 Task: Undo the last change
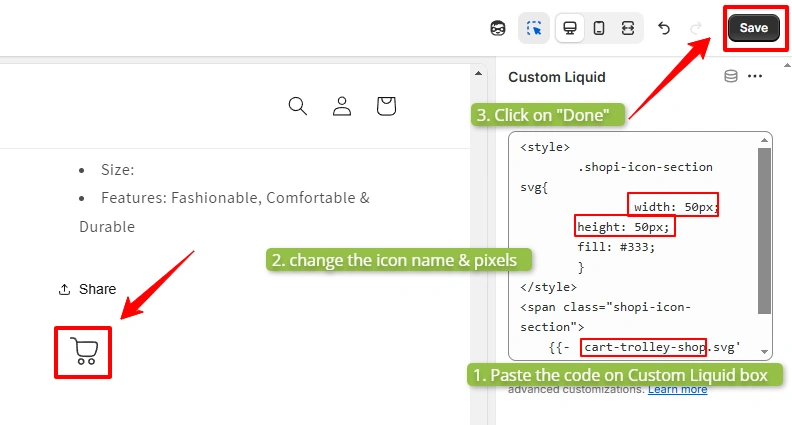[x=664, y=28]
